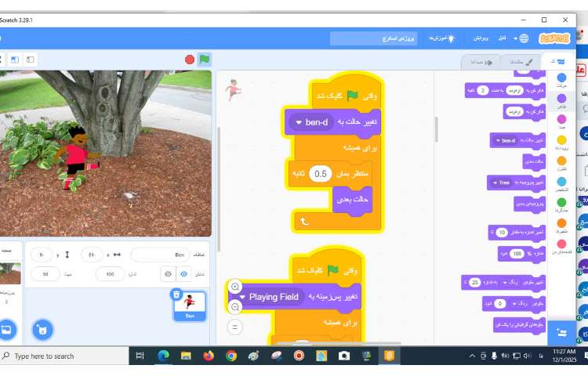Click the add extension button below the block categories
588x376 pixels.
pos(560,331)
